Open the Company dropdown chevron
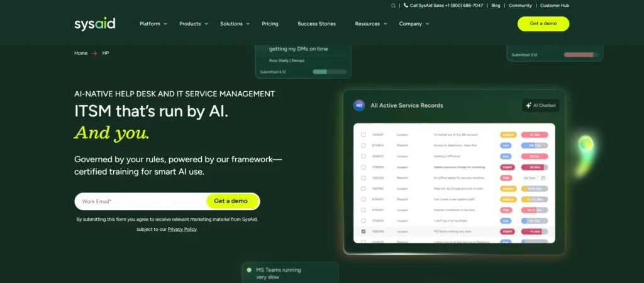Viewport: 644px width, 283px height. click(427, 24)
